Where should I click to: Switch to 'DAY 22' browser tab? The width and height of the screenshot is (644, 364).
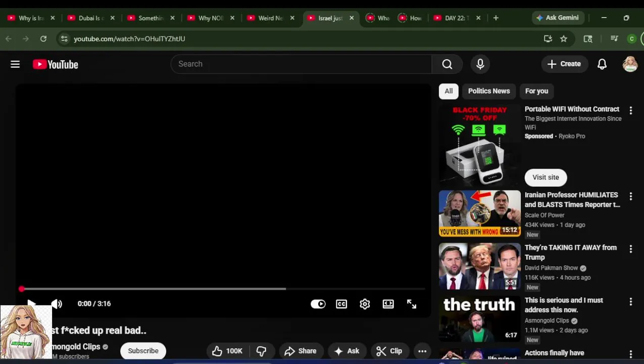457,18
